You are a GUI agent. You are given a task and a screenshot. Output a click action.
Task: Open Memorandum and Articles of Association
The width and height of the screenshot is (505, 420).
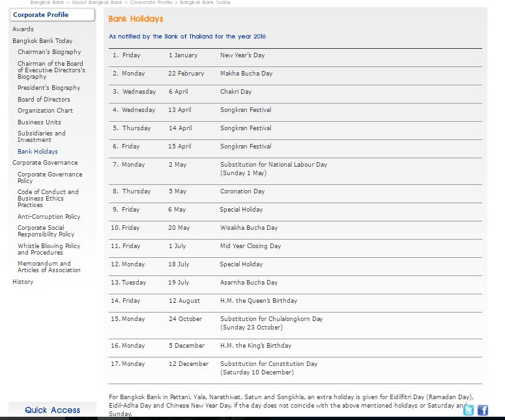[49, 266]
